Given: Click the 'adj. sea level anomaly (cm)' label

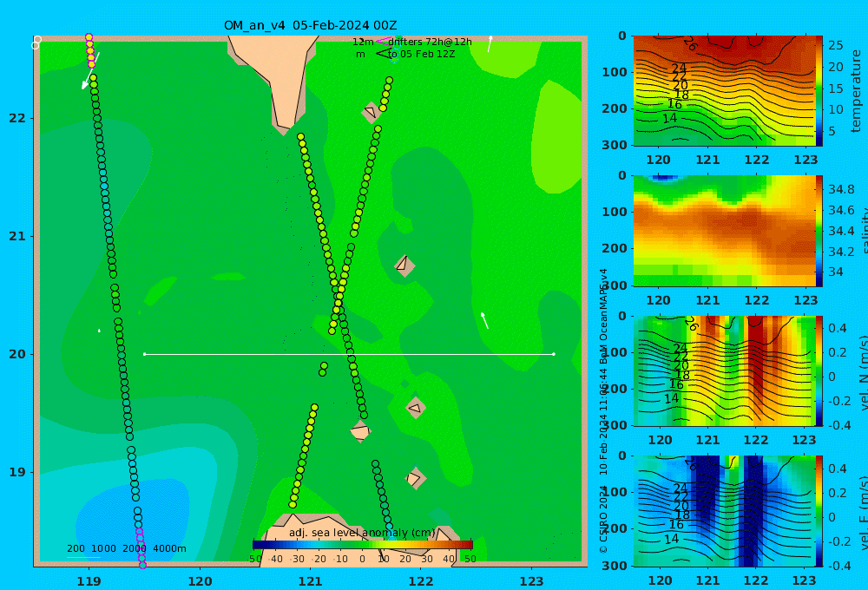Looking at the screenshot, I should point(362,533).
